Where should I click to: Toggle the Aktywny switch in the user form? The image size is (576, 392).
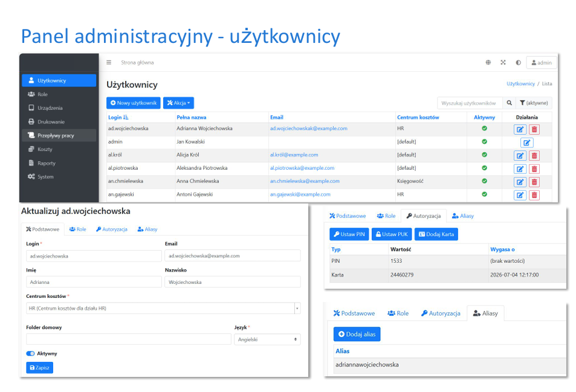pos(30,353)
